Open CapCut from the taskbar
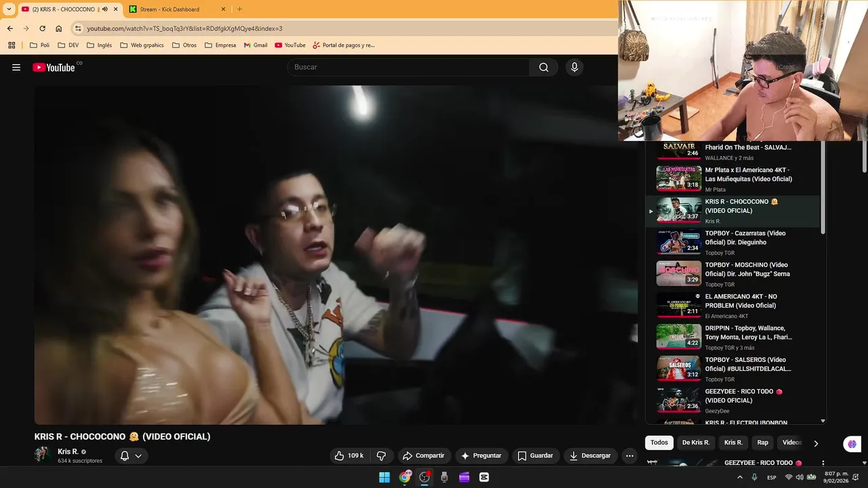 click(484, 477)
